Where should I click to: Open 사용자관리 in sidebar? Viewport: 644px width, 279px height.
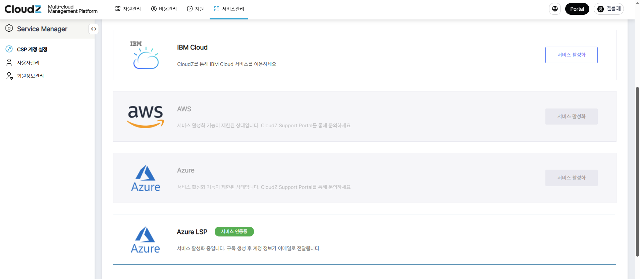click(x=28, y=63)
